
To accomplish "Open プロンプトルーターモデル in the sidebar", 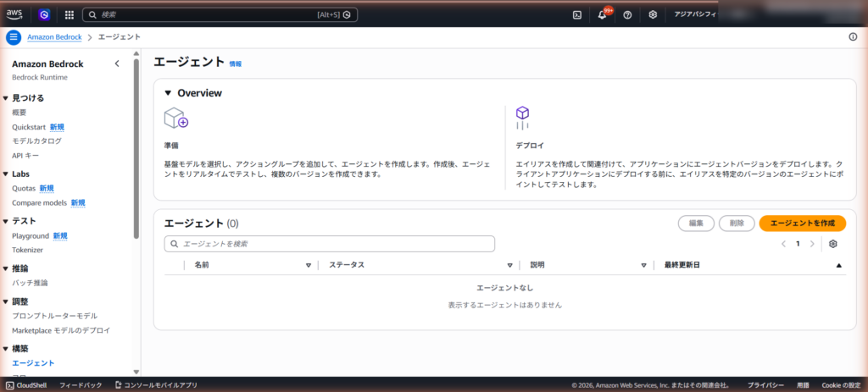I will pyautogui.click(x=55, y=316).
